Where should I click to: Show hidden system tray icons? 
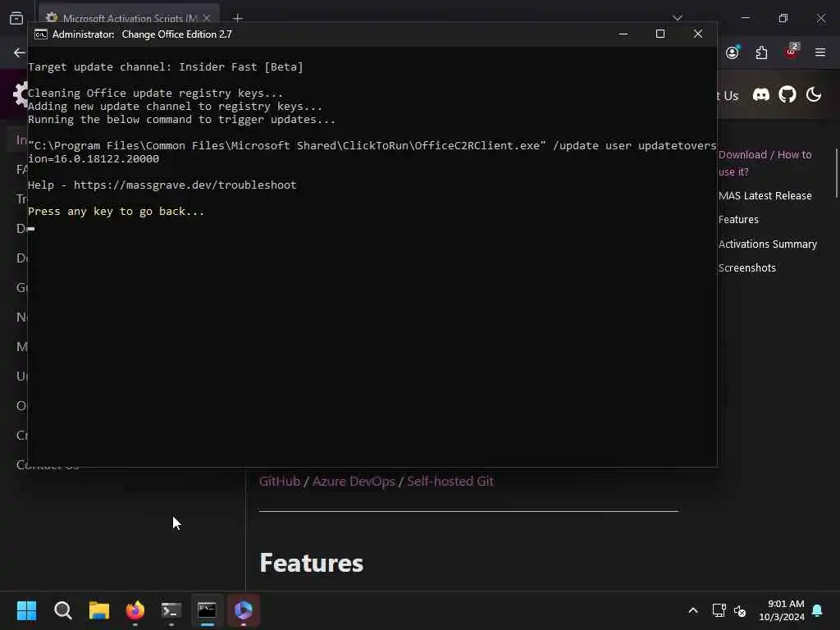pos(692,610)
